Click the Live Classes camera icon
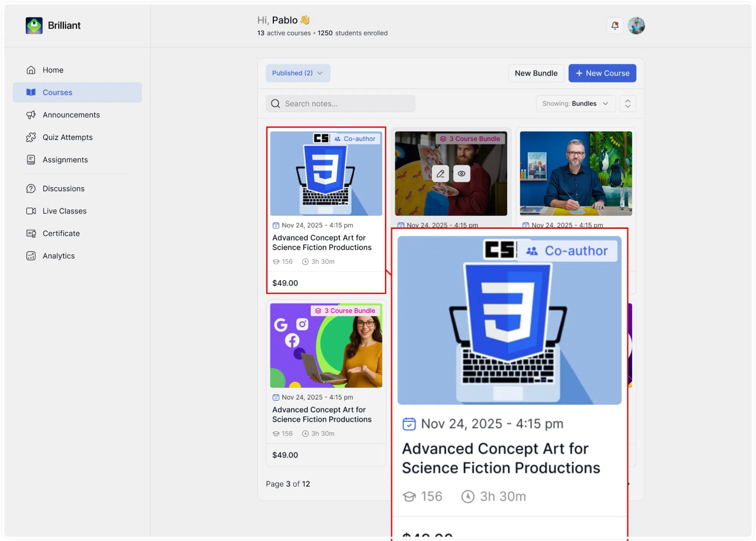Viewport: 756px width, 541px height. click(x=31, y=211)
